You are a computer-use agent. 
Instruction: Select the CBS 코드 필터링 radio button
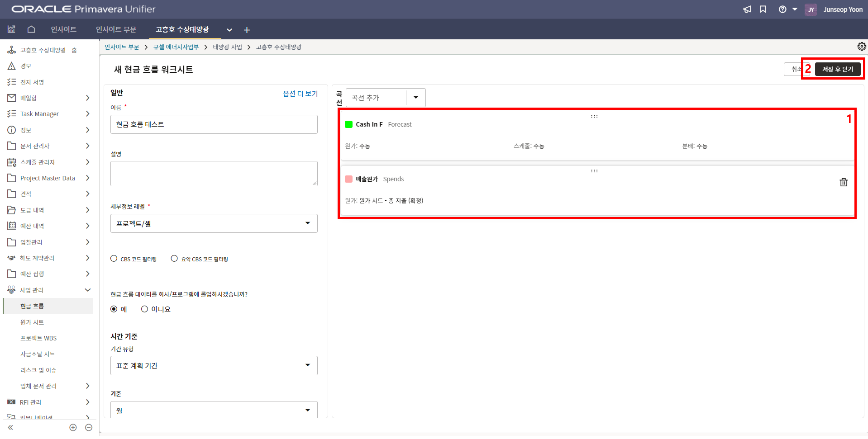(114, 259)
